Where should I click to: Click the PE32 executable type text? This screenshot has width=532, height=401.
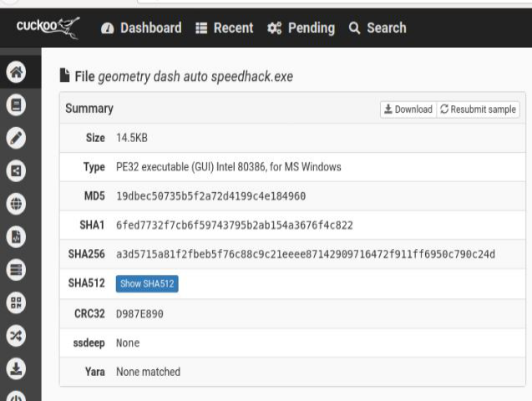[x=229, y=167]
